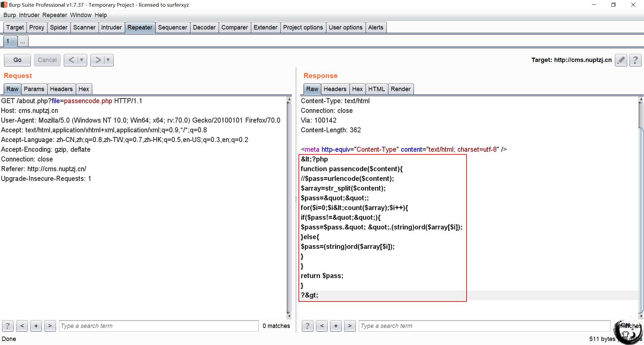The height and width of the screenshot is (345, 644).
Task: Open the Sequencer tab
Action: (172, 27)
